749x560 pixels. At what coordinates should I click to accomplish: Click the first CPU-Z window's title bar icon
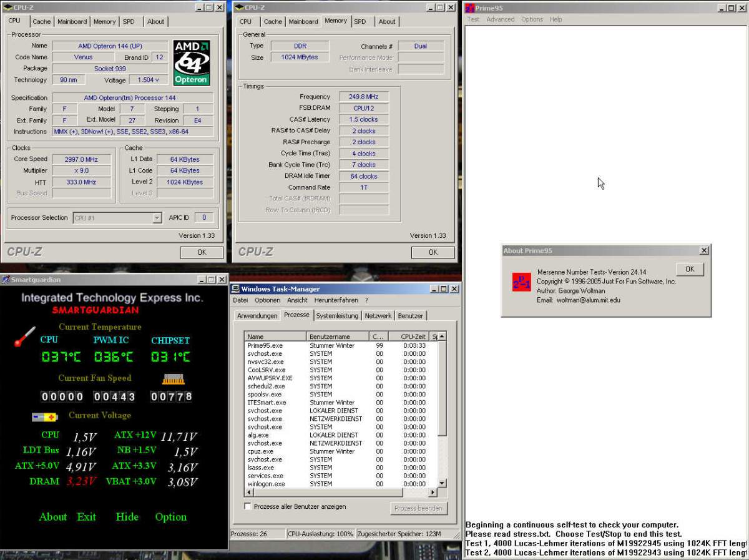pos(9,7)
